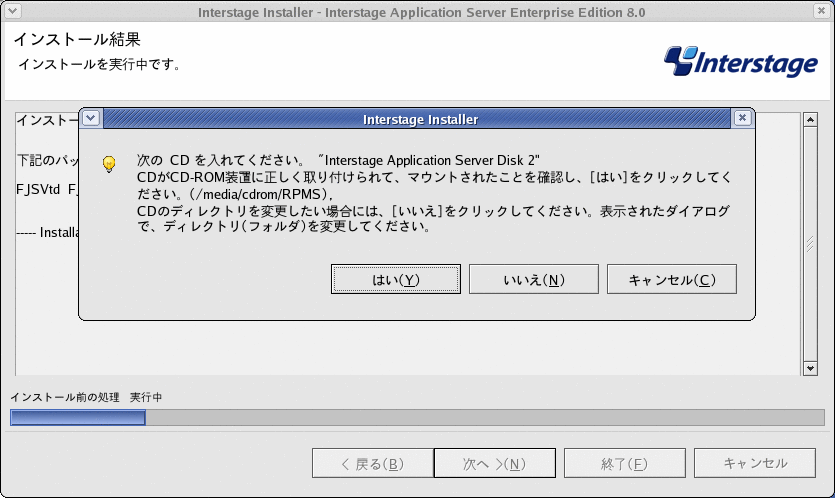Click the インストールを実行中です message

coord(100,64)
